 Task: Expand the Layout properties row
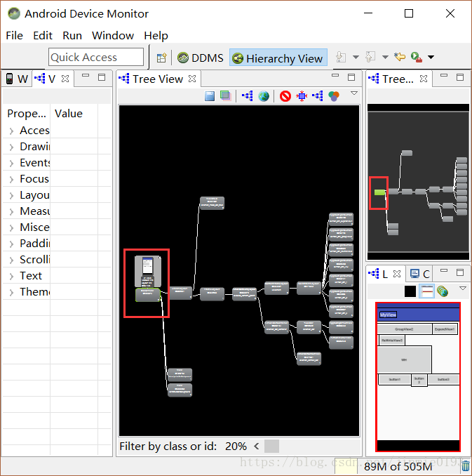tap(11, 195)
